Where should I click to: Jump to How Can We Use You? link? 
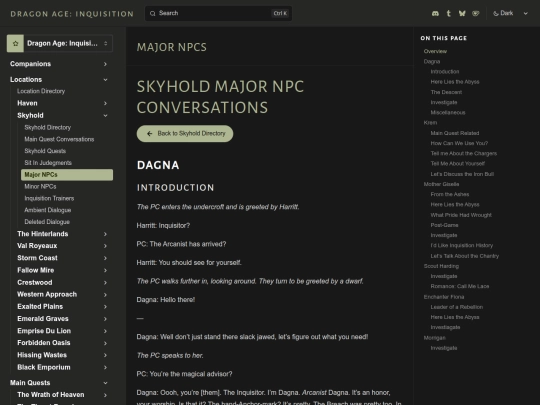pos(459,143)
